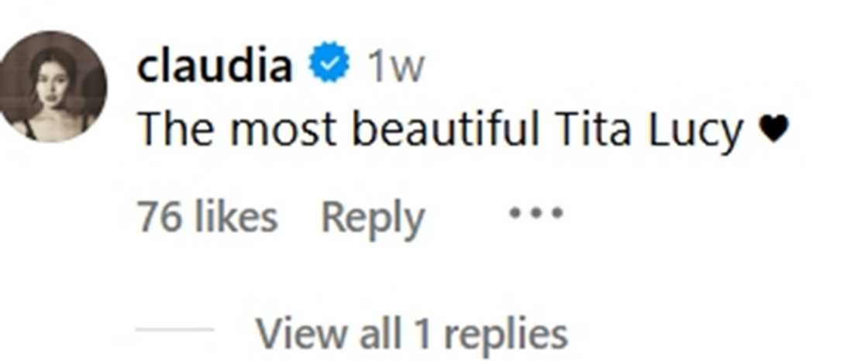
Task: Click the username claudia
Action: (x=214, y=67)
